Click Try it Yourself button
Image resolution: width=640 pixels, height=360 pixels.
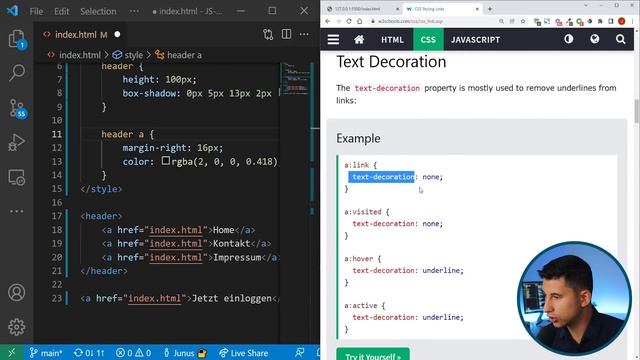click(373, 355)
